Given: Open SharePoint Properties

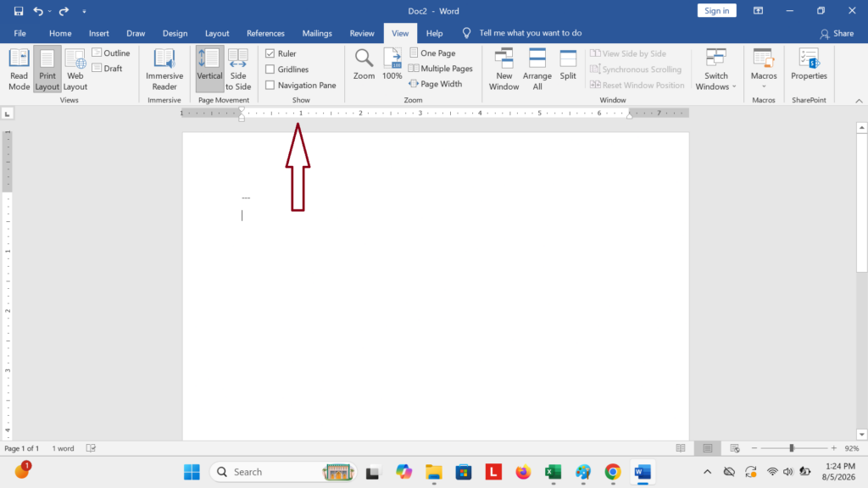Looking at the screenshot, I should 809,64.
